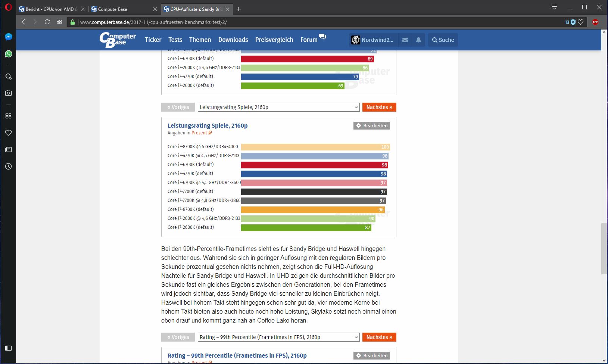
Task: Switch to the 'Bericht - CPUs von AMD' tab
Action: tap(52, 9)
